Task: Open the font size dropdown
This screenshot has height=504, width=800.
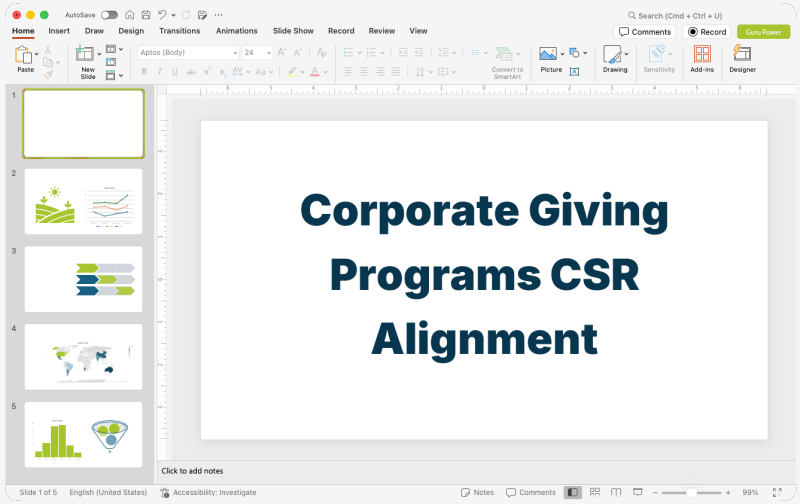Action: (x=269, y=53)
